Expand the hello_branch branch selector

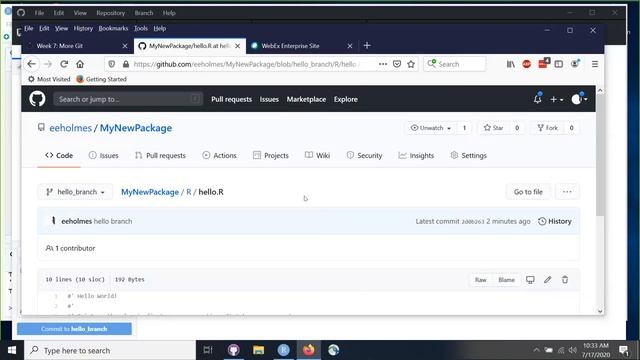click(75, 192)
